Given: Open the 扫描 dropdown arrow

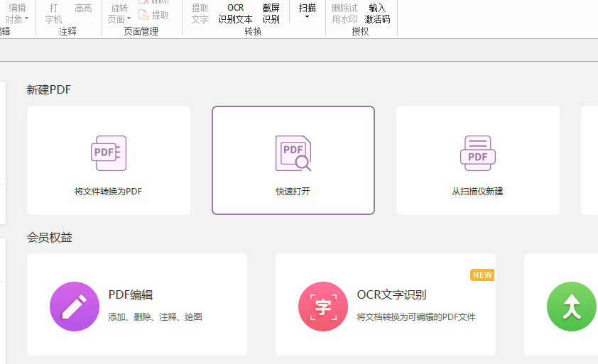Looking at the screenshot, I should point(308,17).
